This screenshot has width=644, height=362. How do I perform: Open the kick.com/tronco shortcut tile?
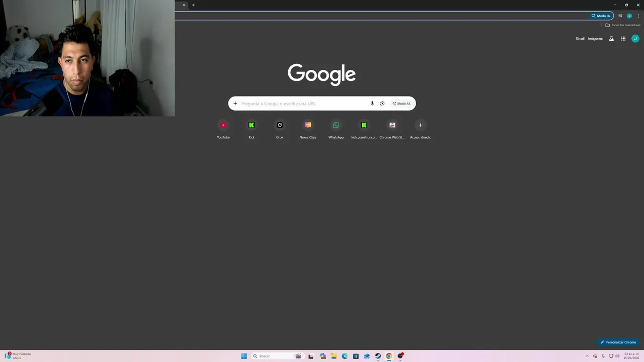pyautogui.click(x=364, y=129)
